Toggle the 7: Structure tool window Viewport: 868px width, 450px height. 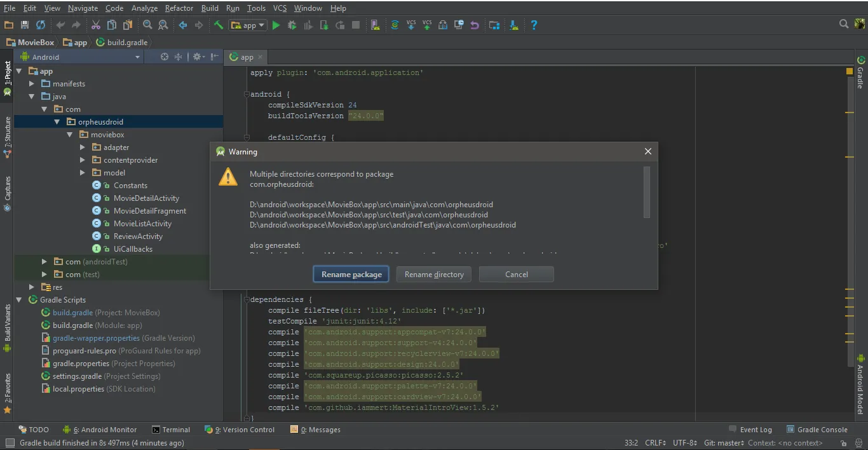(x=7, y=137)
